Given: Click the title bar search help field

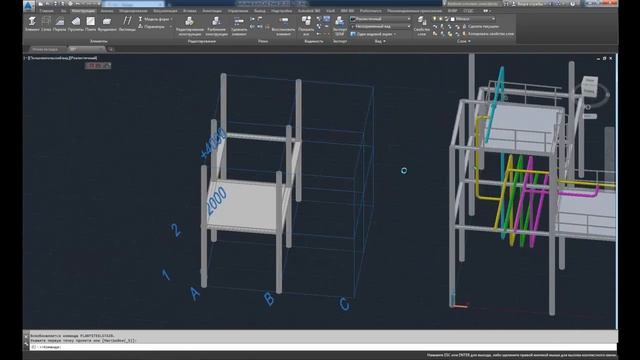Looking at the screenshot, I should 472,4.
